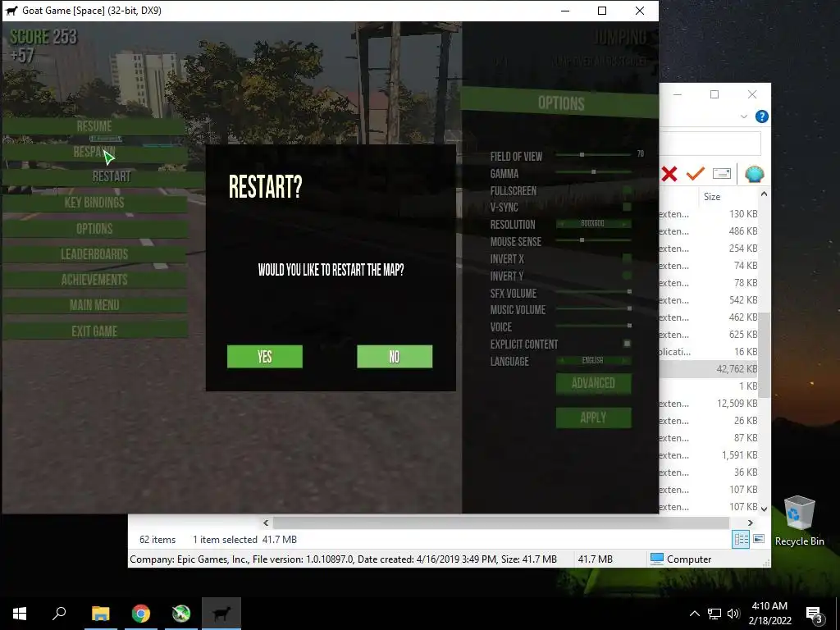
Task: Toggle the Invert X checkbox
Action: [627, 258]
